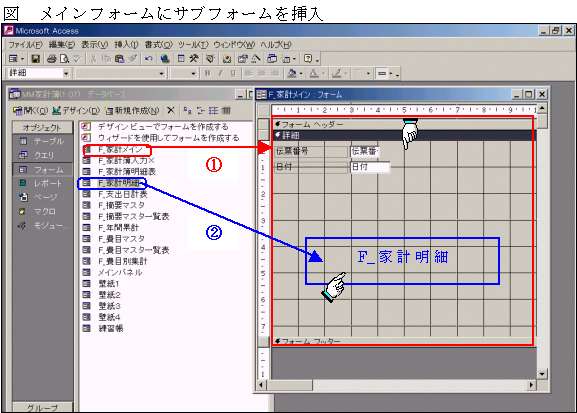Click the Fill/Back Color paint bucket button
The height and width of the screenshot is (413, 577).
(x=292, y=73)
